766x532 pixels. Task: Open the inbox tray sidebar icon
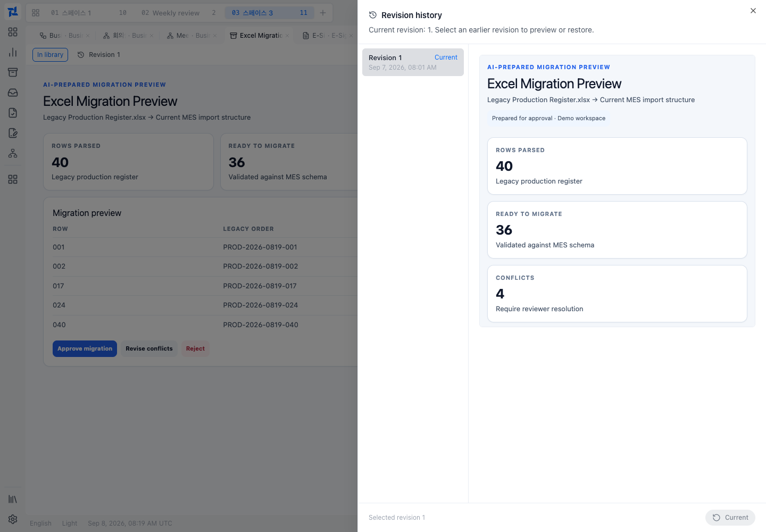pos(13,93)
